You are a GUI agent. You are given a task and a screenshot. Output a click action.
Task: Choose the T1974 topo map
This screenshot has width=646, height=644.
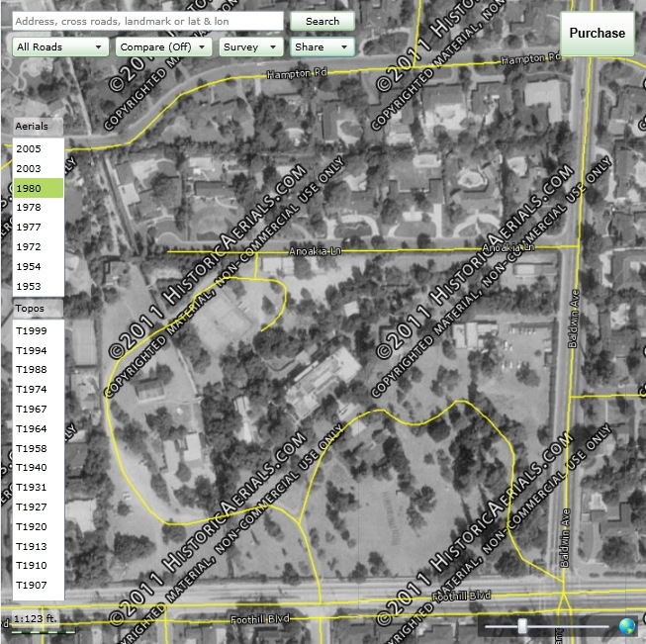(39, 390)
